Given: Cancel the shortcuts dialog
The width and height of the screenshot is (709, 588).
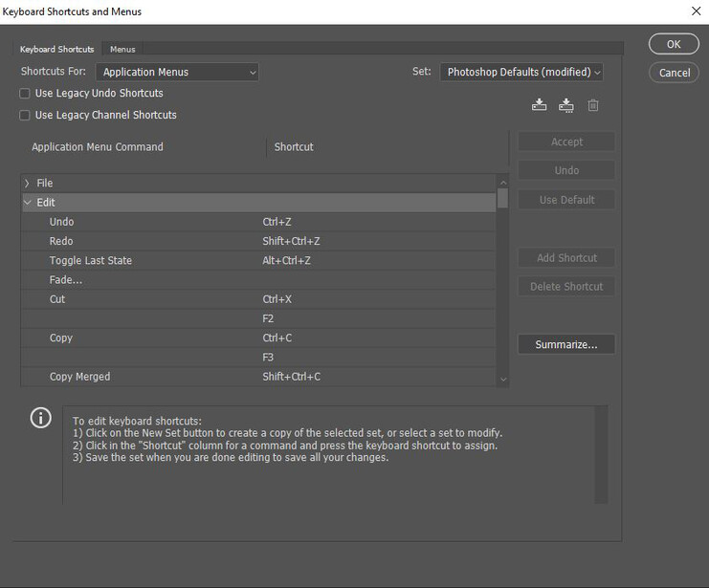Looking at the screenshot, I should 674,73.
